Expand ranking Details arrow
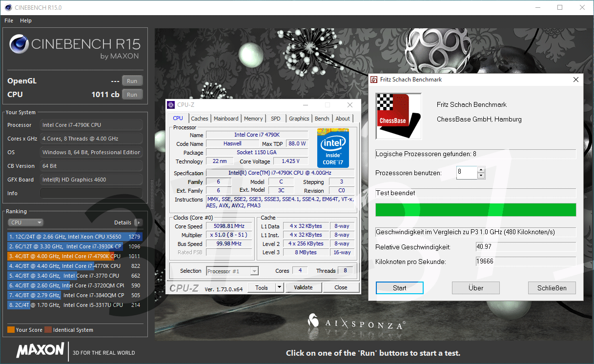 point(138,222)
